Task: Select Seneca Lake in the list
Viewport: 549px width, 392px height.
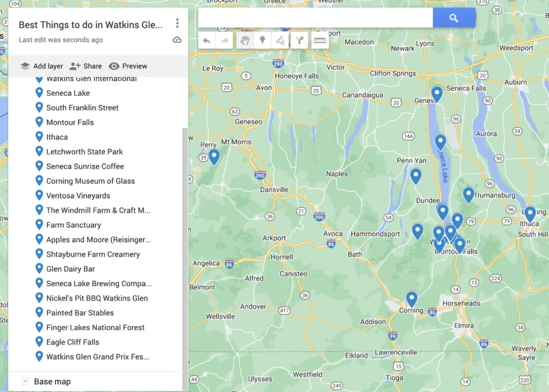Action: [x=68, y=93]
